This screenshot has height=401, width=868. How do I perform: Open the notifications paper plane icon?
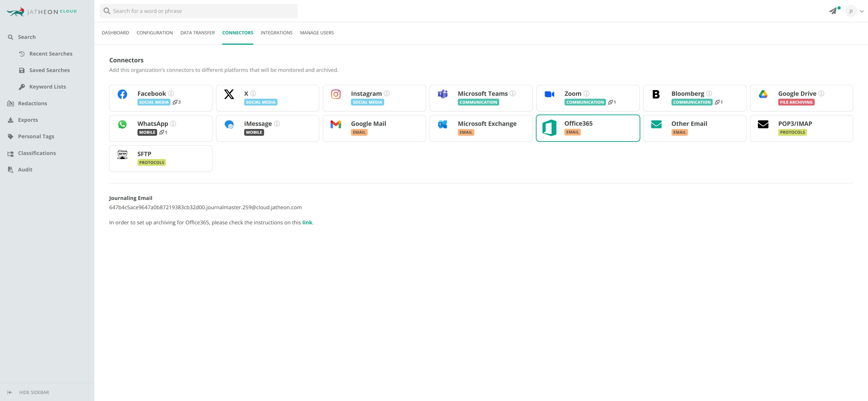pyautogui.click(x=833, y=11)
